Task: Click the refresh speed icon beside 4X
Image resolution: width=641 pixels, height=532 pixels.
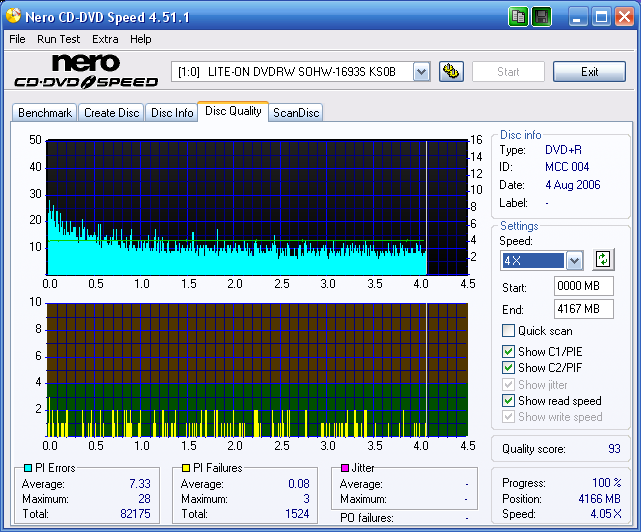Action: click(x=603, y=259)
